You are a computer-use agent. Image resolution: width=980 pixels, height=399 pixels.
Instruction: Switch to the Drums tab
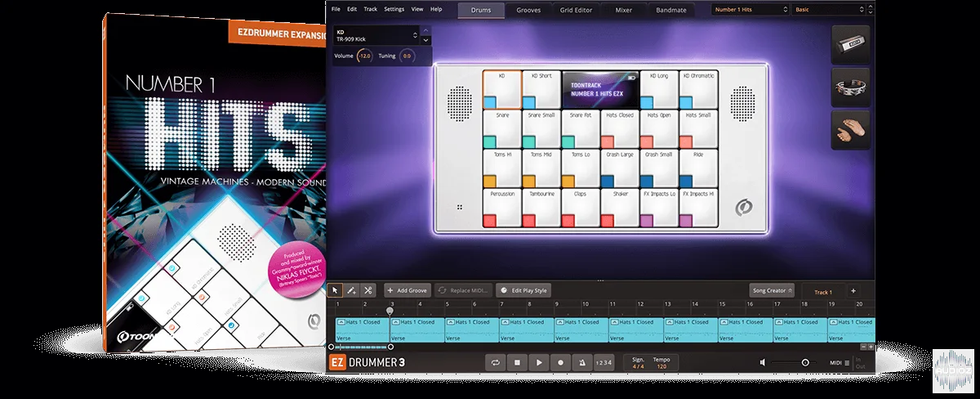[481, 10]
